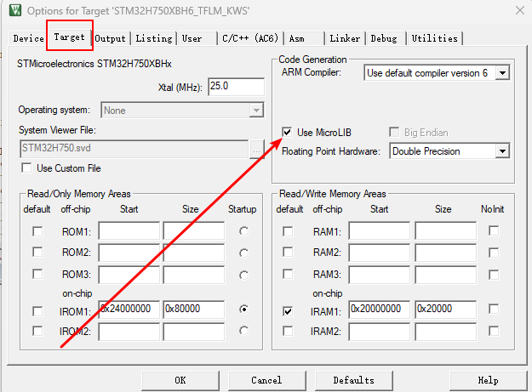Open the Operating system dropdown
Viewport: 532px width, 392px height.
[x=182, y=110]
